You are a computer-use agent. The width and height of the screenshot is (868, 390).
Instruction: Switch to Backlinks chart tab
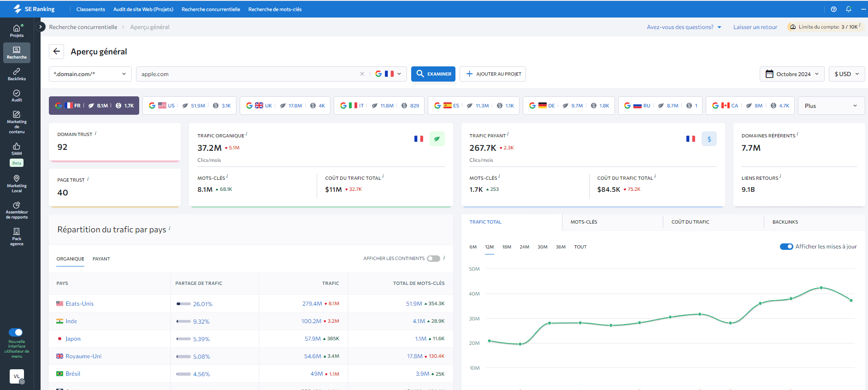[x=814, y=222]
